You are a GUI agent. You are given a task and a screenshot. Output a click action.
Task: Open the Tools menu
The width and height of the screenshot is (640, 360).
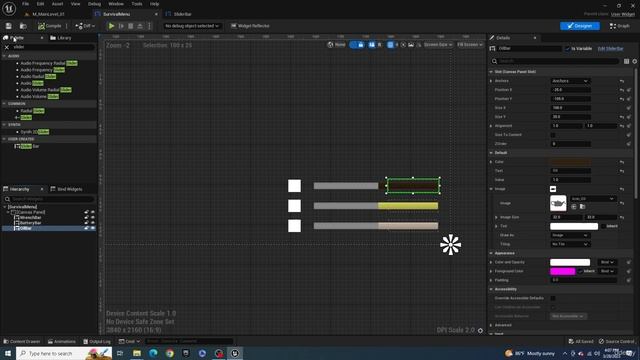(x=137, y=4)
